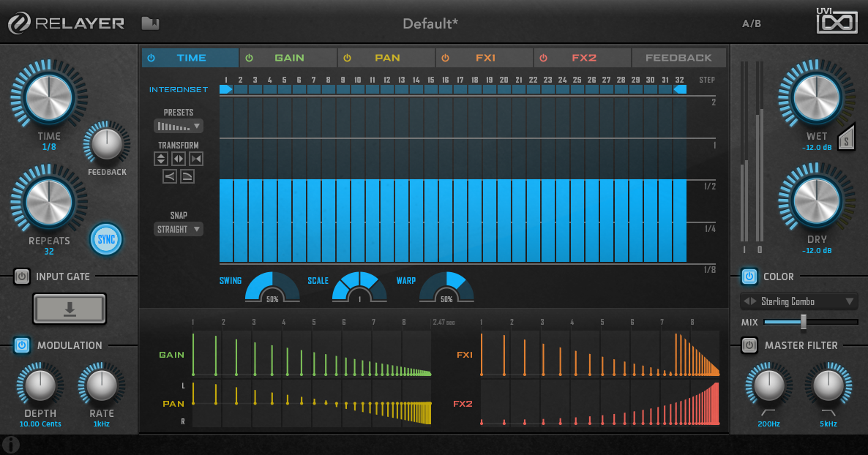
Task: Click the Feedback knob
Action: click(107, 144)
